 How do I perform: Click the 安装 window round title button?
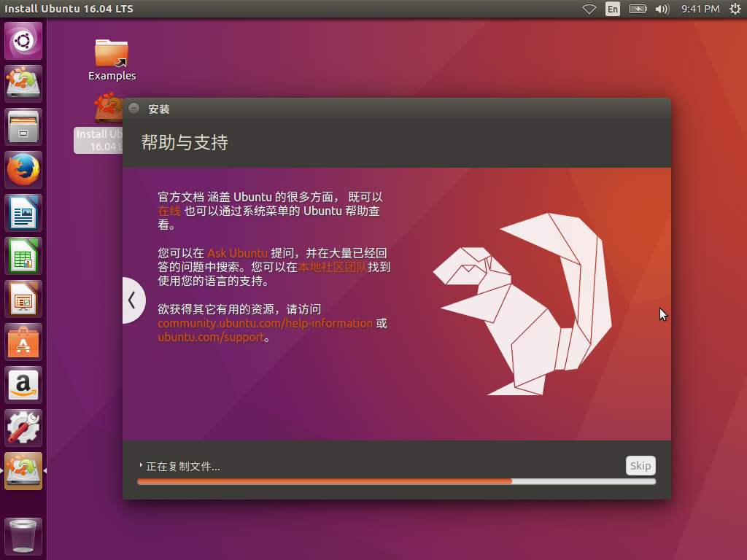pos(134,109)
